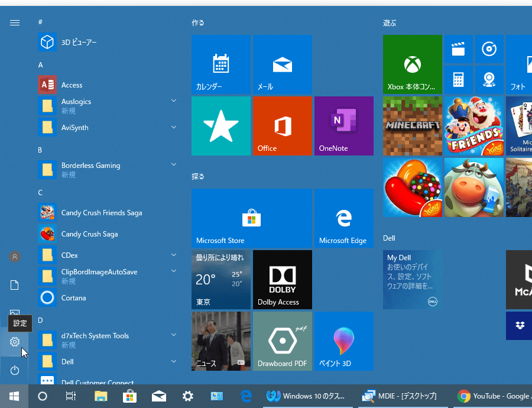532x408 pixels.
Task: Open the 東京 weather tile
Action: pos(221,280)
